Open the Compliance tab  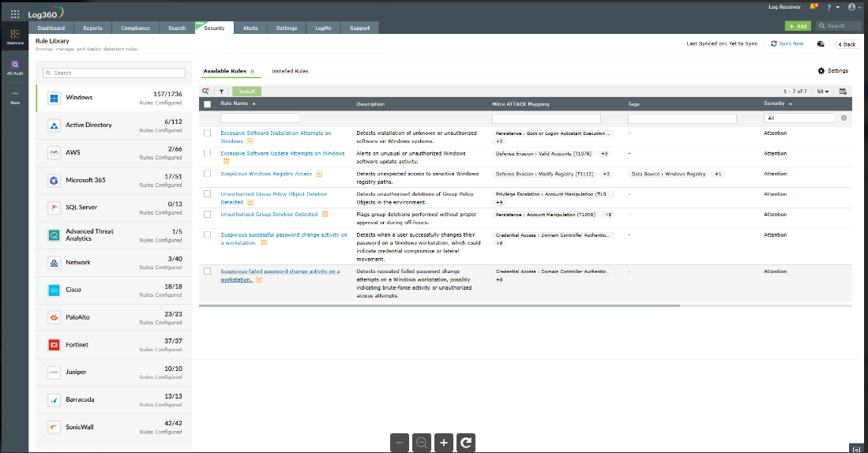coord(135,28)
